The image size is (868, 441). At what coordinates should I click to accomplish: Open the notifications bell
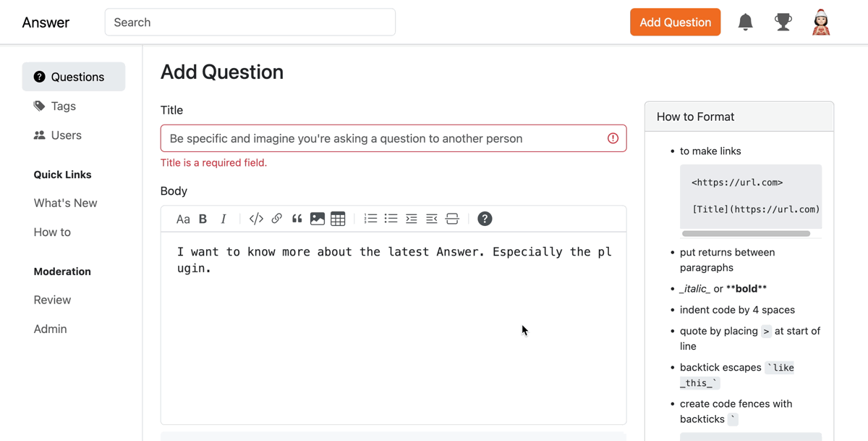click(x=746, y=22)
